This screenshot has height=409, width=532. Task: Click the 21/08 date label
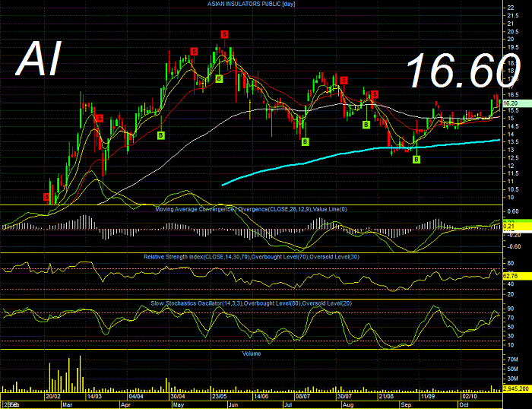point(386,396)
